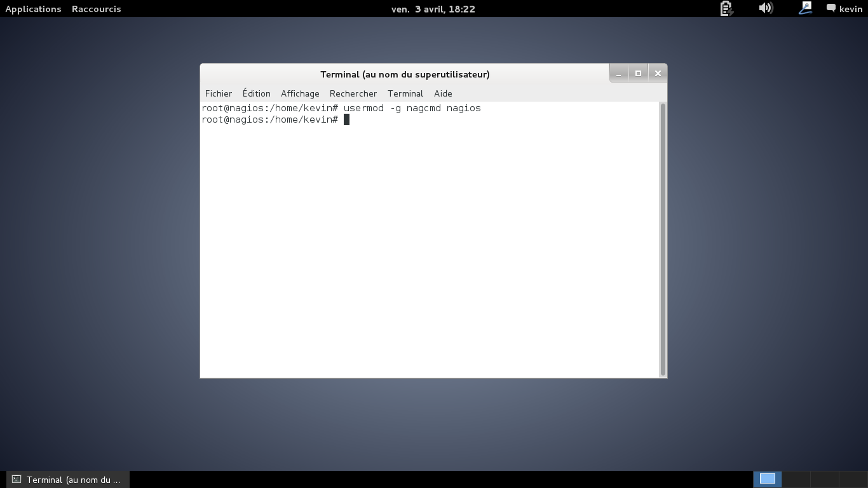Open the Affichage menu

tap(300, 93)
